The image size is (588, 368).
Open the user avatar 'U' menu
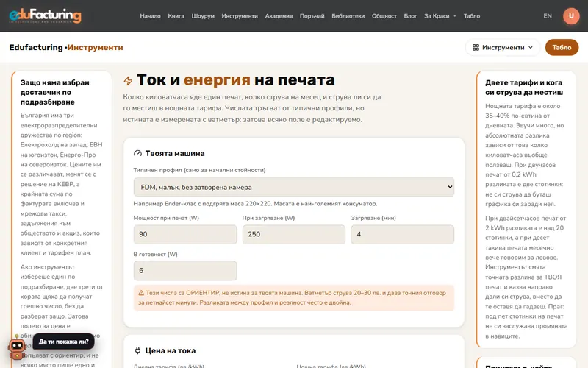pos(571,15)
